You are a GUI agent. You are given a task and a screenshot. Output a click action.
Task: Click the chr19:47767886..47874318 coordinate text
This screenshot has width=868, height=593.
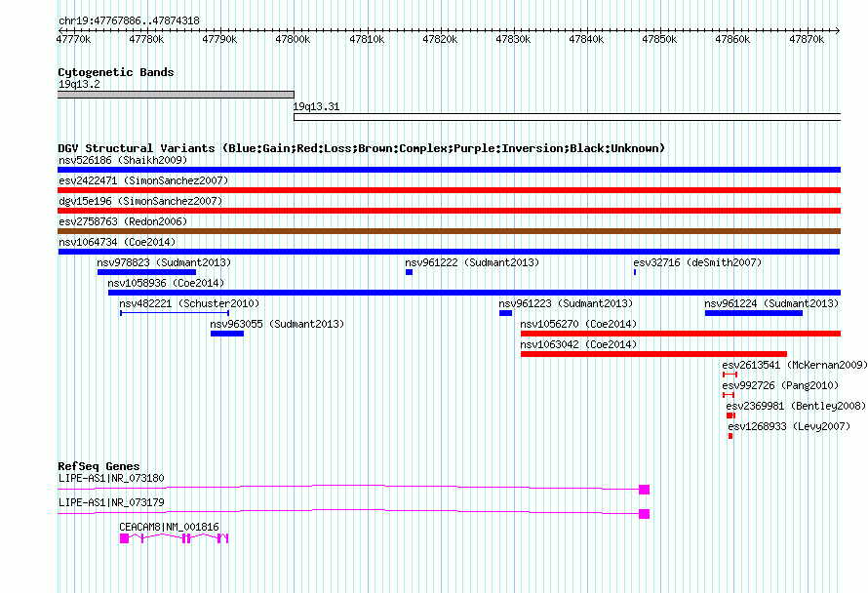click(x=129, y=21)
